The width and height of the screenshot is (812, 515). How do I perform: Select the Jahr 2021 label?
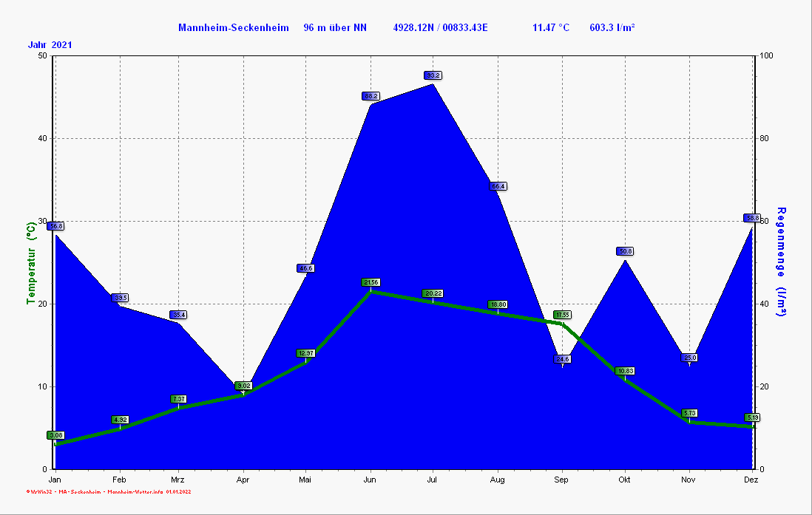click(50, 45)
